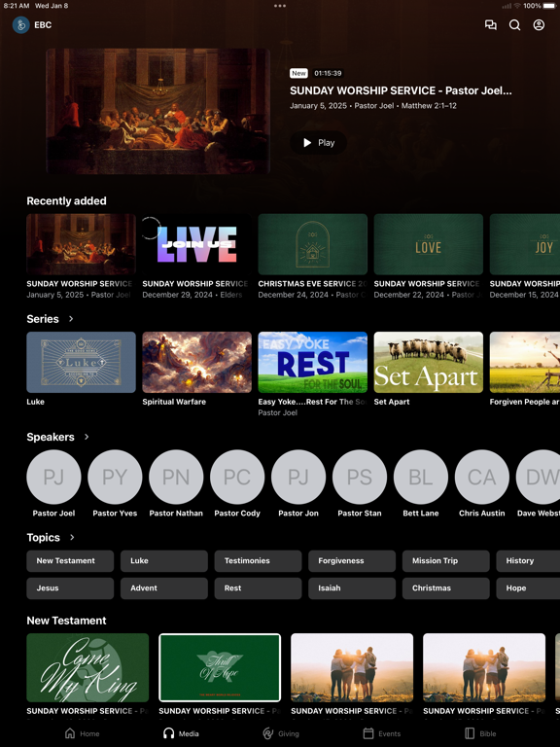This screenshot has height=747, width=560.
Task: Tap the EBC church logo
Action: click(x=21, y=24)
